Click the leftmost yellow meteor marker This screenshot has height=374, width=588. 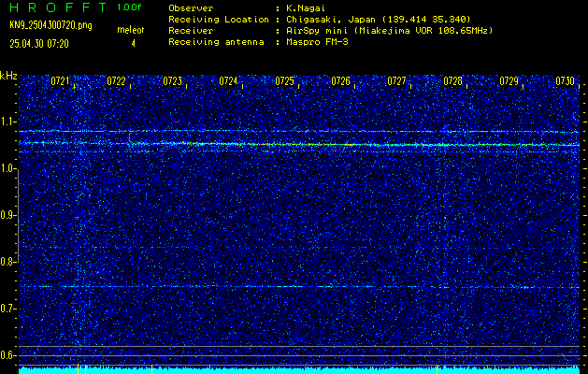[x=78, y=368]
